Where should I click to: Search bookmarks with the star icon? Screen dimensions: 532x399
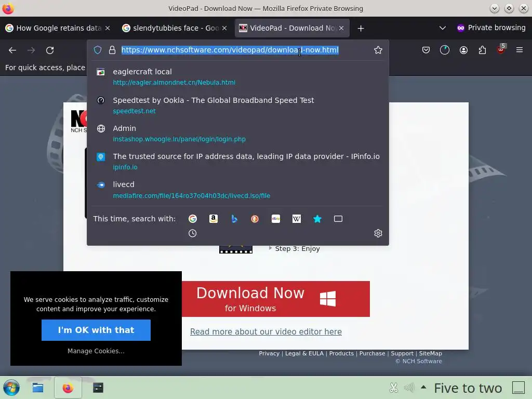[x=317, y=219]
